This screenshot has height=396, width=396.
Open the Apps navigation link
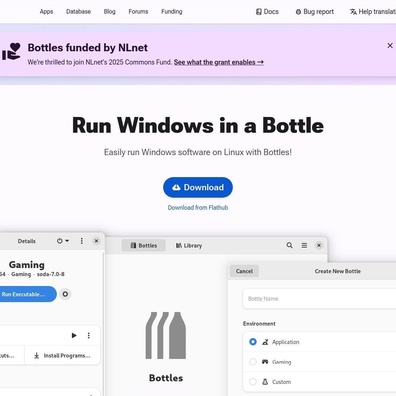(x=46, y=12)
